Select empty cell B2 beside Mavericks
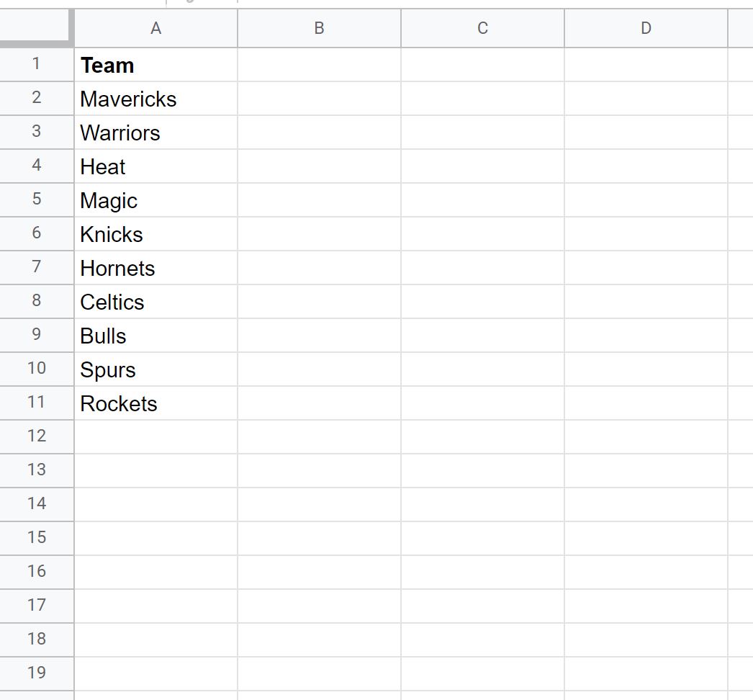This screenshot has height=700, width=753. point(320,99)
